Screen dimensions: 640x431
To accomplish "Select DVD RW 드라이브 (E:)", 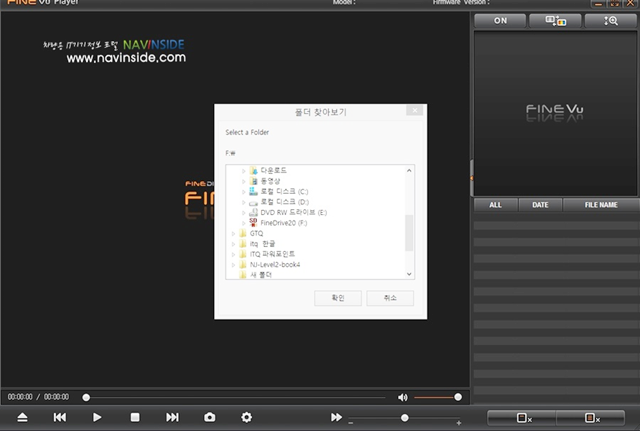I will click(293, 212).
